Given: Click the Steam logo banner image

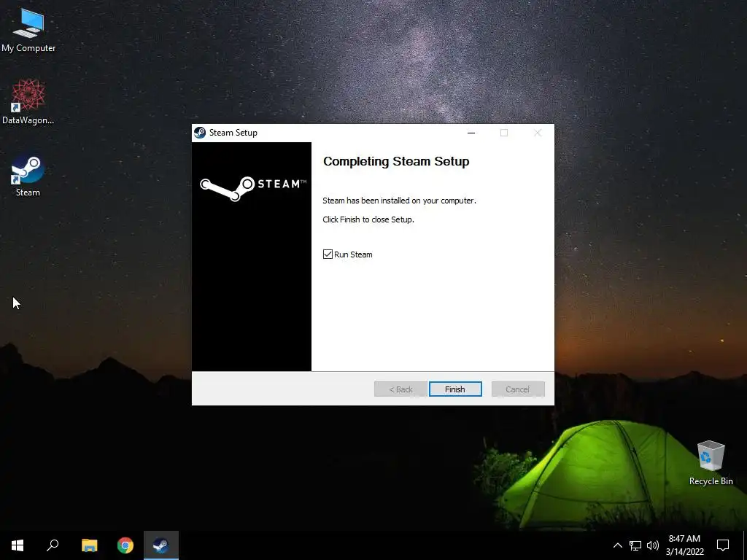Looking at the screenshot, I should [x=252, y=257].
